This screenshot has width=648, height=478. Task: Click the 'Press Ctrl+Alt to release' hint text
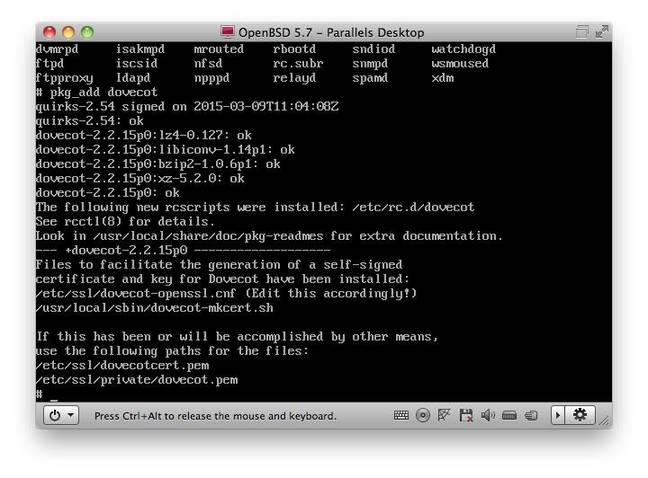(215, 416)
